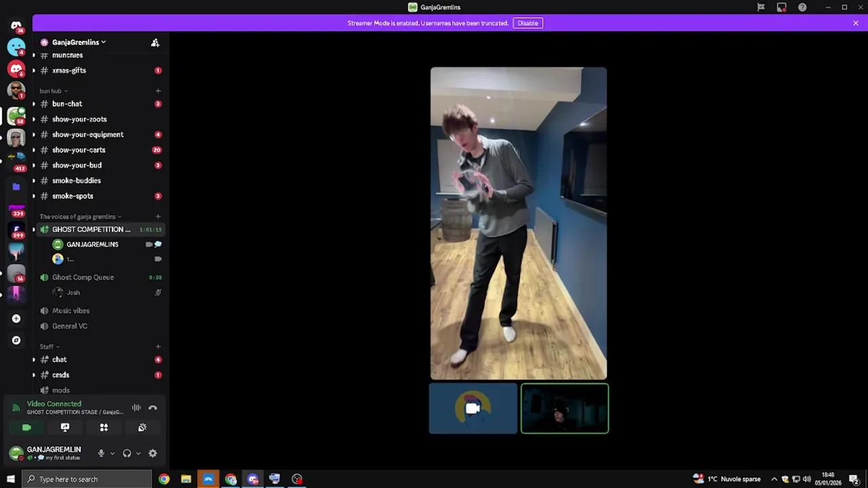The image size is (868, 488).
Task: Open File Explorer from the taskbar
Action: (186, 479)
